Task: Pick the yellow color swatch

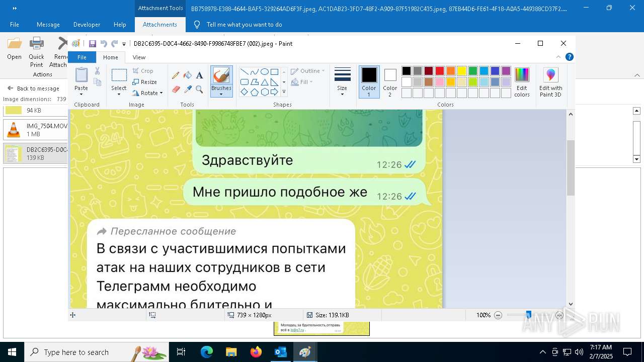Action: coord(461,71)
